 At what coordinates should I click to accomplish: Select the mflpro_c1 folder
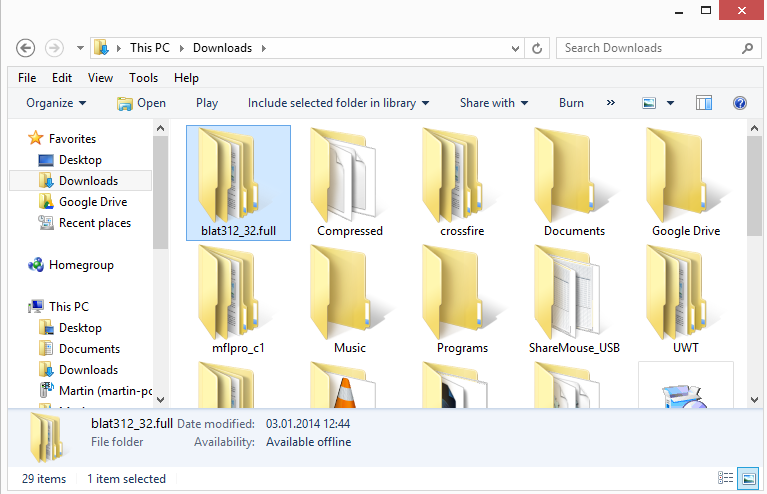[x=238, y=300]
